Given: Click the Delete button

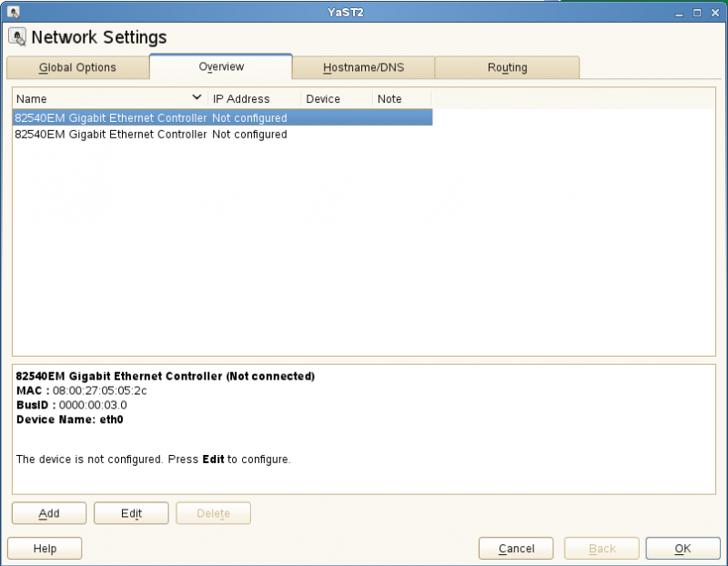Looking at the screenshot, I should (x=213, y=512).
